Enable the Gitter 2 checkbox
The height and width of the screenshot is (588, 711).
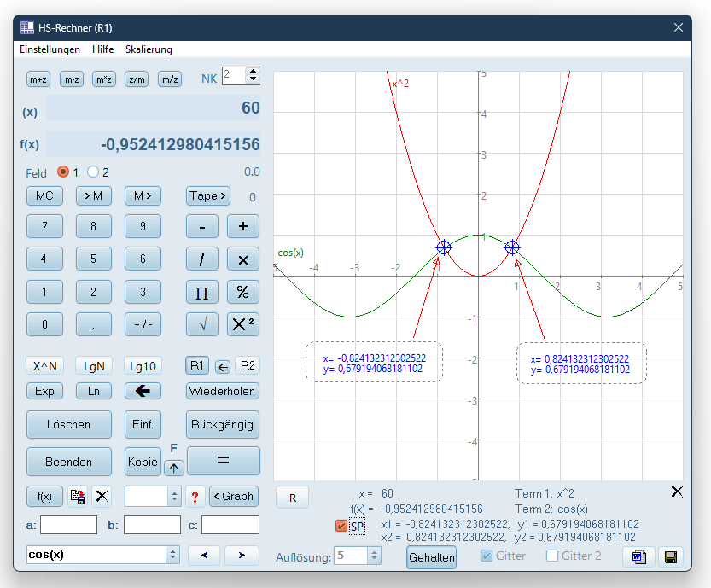[x=552, y=556]
